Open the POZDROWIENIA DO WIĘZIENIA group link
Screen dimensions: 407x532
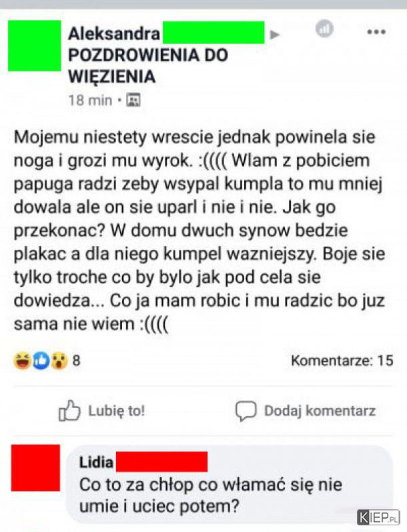pyautogui.click(x=148, y=66)
